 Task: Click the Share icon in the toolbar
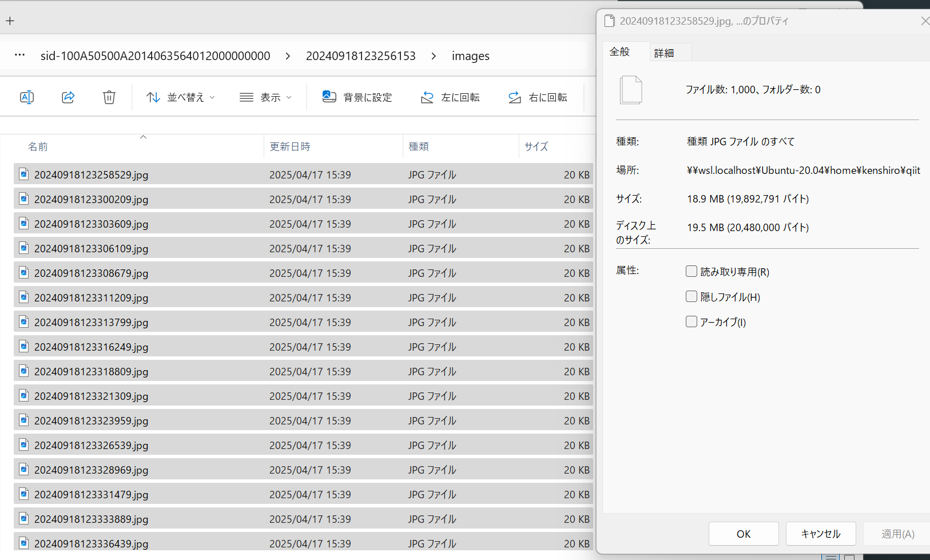pos(68,97)
